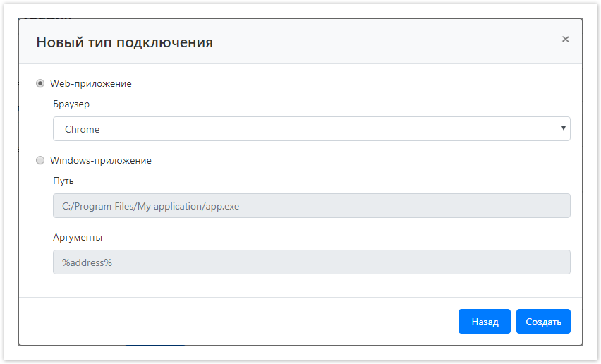Click the word Chrome inside the browser selector
This screenshot has height=364, width=601.
[82, 129]
